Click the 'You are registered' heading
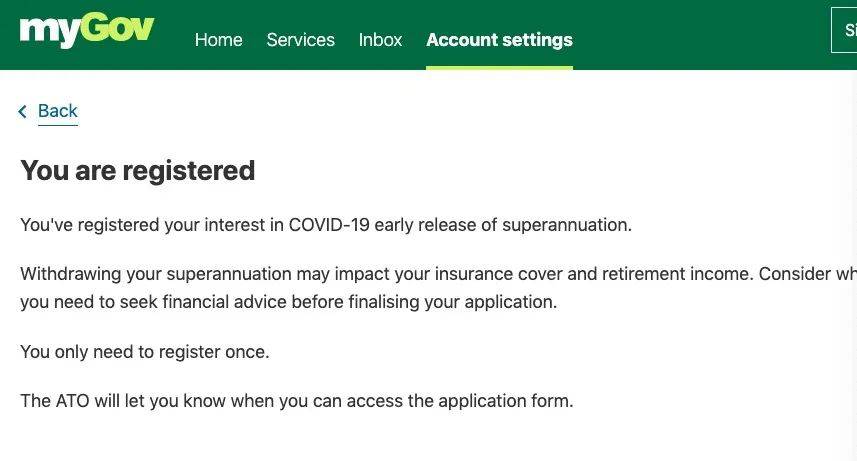Viewport: 857px width, 461px height. coord(138,170)
